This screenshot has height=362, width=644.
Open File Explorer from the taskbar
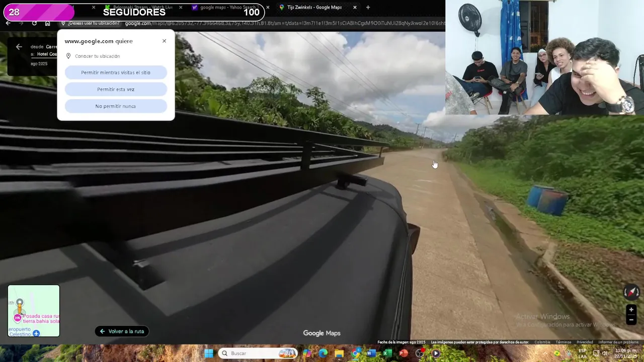point(339,353)
